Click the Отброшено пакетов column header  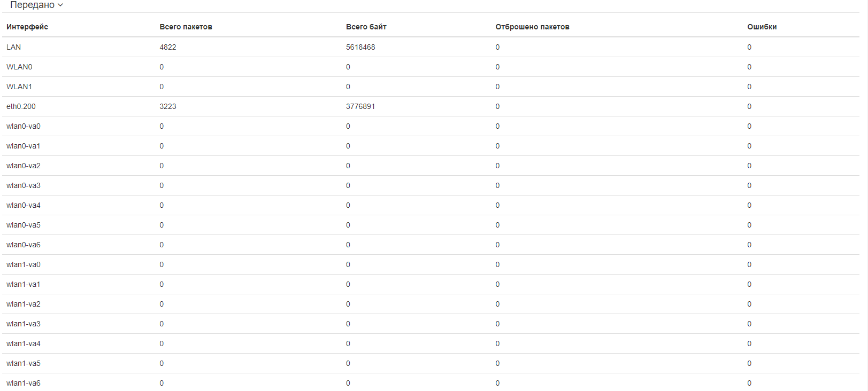(x=532, y=27)
